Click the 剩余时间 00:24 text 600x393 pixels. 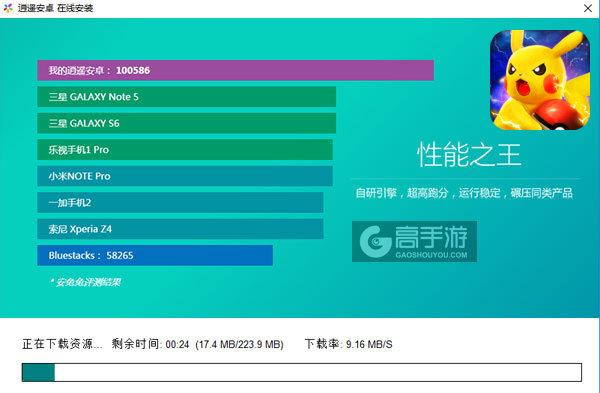tap(150, 344)
